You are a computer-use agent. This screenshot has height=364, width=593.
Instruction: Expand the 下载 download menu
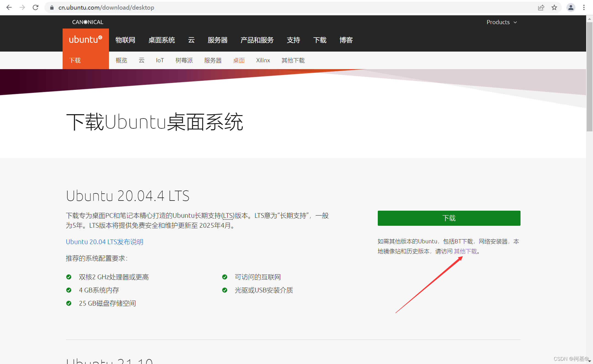(x=320, y=40)
